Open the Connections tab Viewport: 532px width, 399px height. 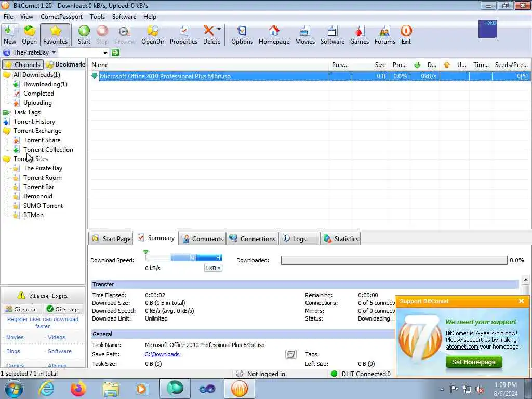[252, 239]
